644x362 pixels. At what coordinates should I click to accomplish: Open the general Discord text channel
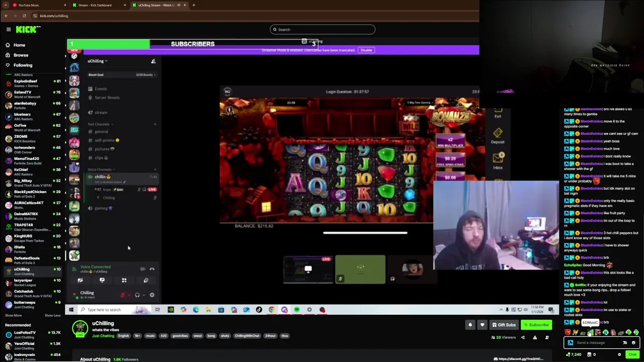(101, 132)
